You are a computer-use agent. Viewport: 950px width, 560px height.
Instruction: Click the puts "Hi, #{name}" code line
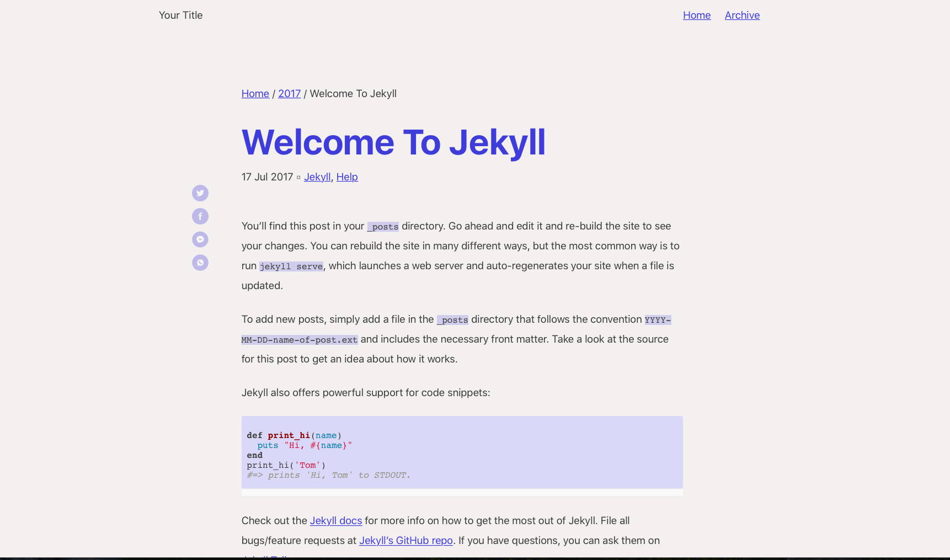click(305, 446)
